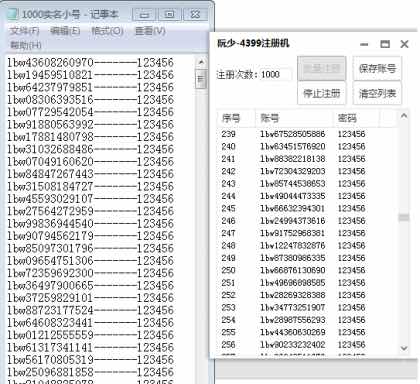Click Notepad line lbw27564272959
Screen dimensions: 420x384
pos(91,211)
